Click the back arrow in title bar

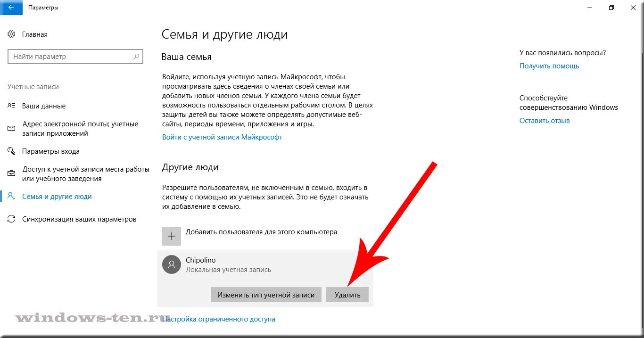11,8
